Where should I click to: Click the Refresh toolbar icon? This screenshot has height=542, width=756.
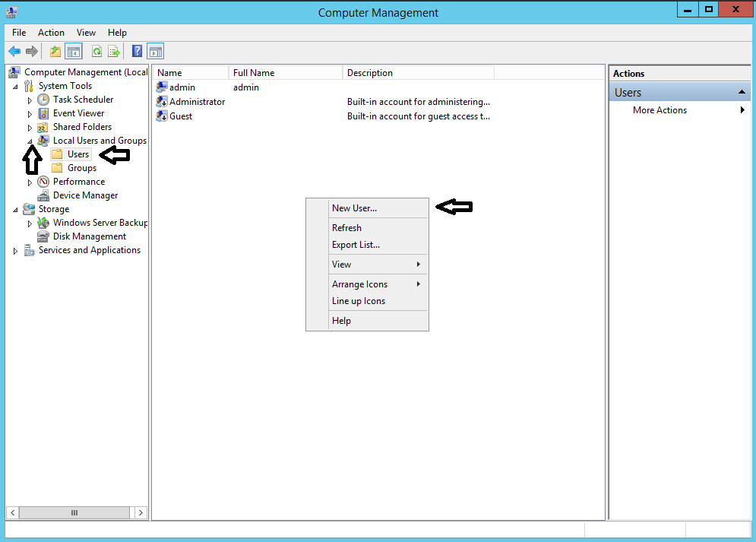96,52
